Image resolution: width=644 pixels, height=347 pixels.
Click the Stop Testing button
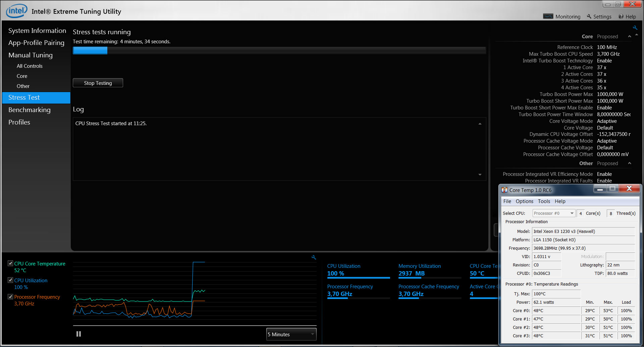pos(98,83)
